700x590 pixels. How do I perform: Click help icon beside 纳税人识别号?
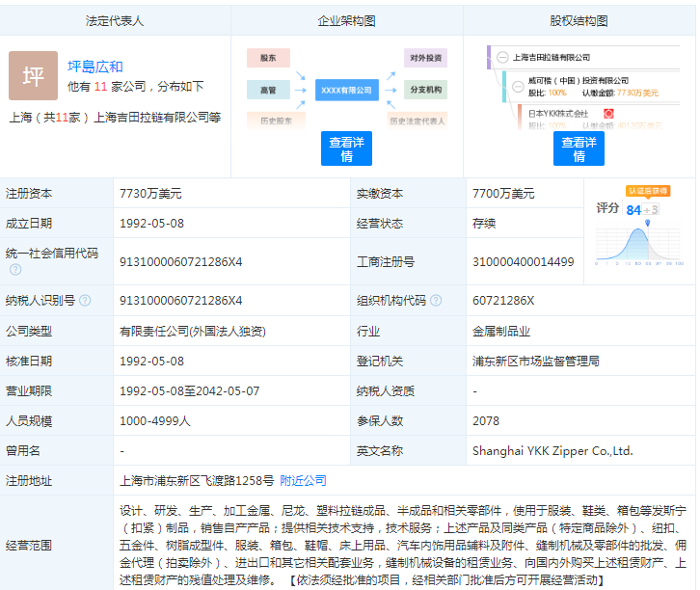(x=85, y=301)
